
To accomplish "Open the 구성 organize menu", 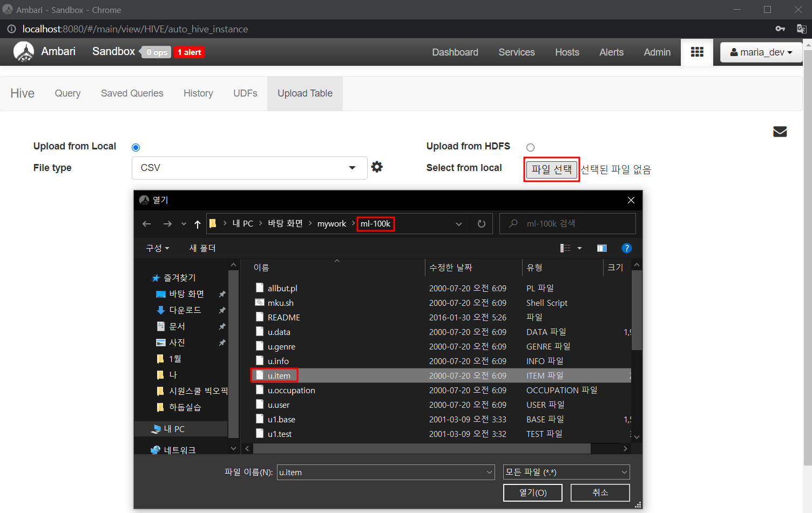I will 158,248.
